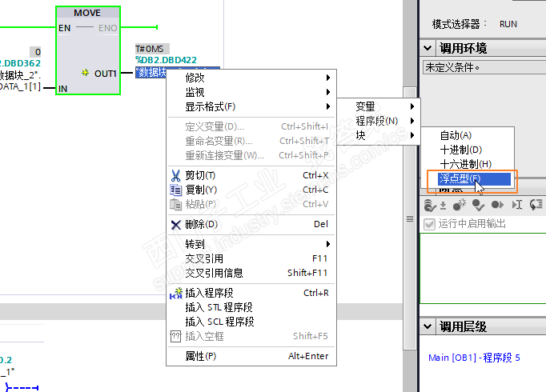Click the clipboard icon beside 粘贴(P)
This screenshot has height=392, width=546.
coord(176,205)
